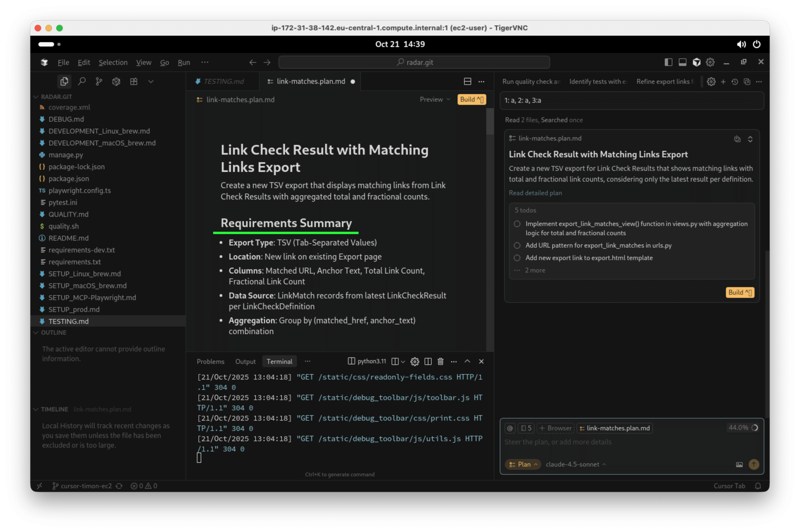The image size is (800, 532).
Task: Mark the export.html template todo circle
Action: click(517, 258)
